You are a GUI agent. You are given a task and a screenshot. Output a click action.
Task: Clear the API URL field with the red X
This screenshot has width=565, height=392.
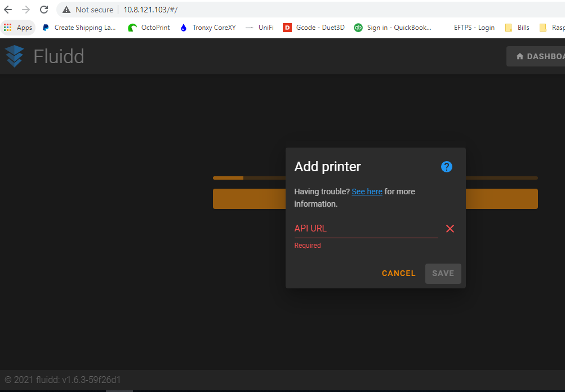(450, 228)
